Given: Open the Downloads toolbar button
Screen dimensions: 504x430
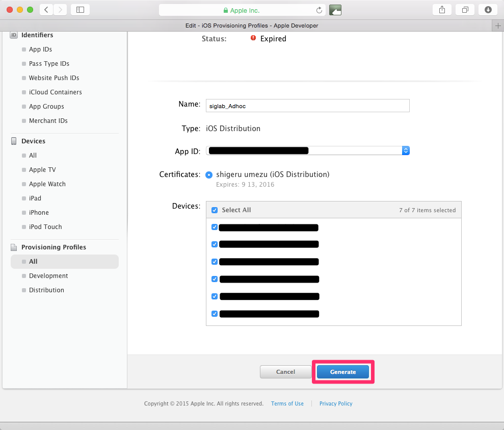Looking at the screenshot, I should (488, 10).
